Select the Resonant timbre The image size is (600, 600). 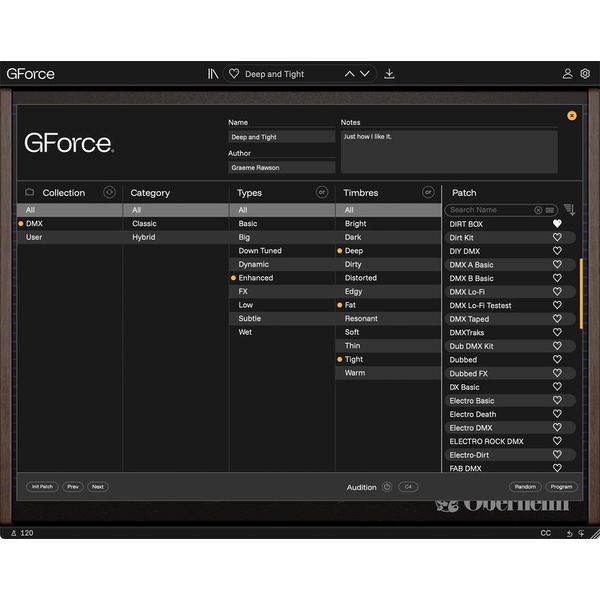tap(388, 318)
